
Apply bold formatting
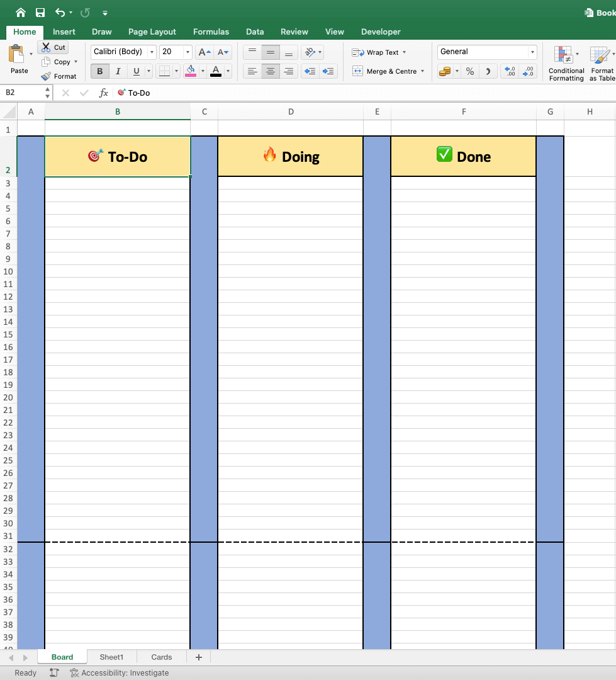click(x=99, y=71)
